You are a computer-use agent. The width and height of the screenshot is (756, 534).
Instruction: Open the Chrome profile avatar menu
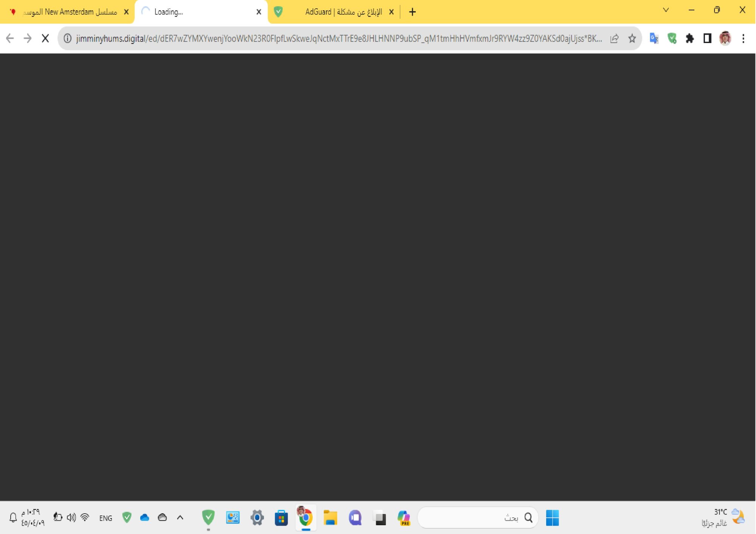click(725, 38)
